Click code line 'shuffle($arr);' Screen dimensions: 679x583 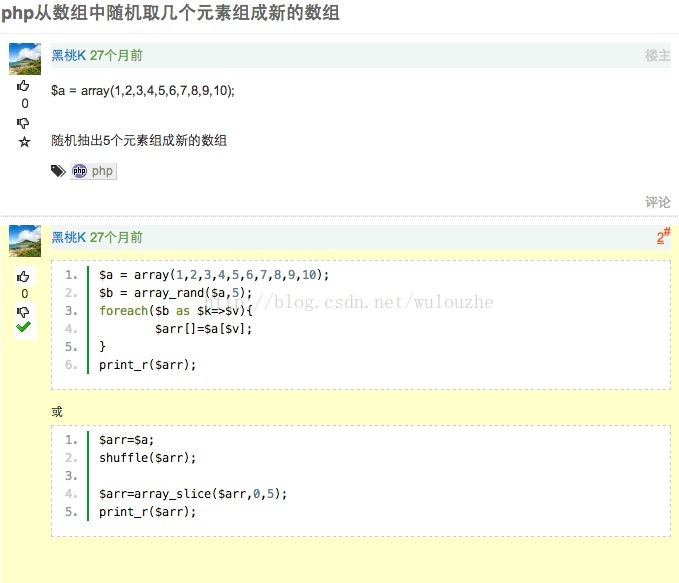[148, 458]
